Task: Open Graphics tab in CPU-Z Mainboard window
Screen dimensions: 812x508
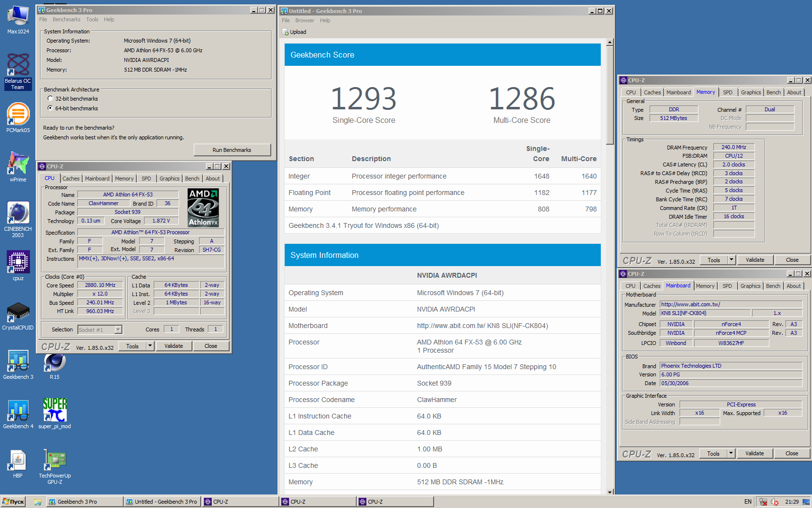Action: [x=750, y=286]
